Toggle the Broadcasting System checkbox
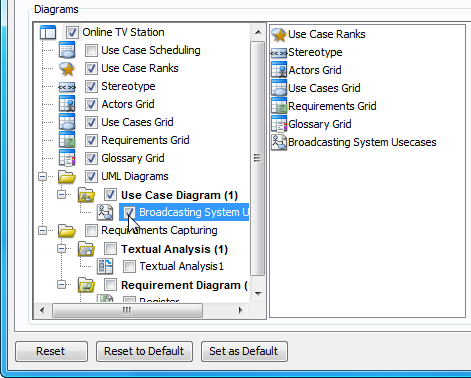The width and height of the screenshot is (471, 378). pos(129,212)
